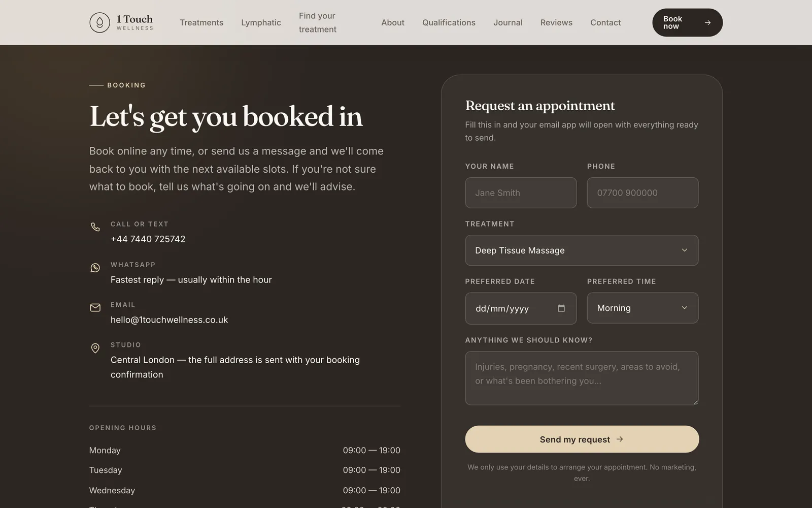Open the Journal nav link
The width and height of the screenshot is (812, 508).
tap(508, 22)
